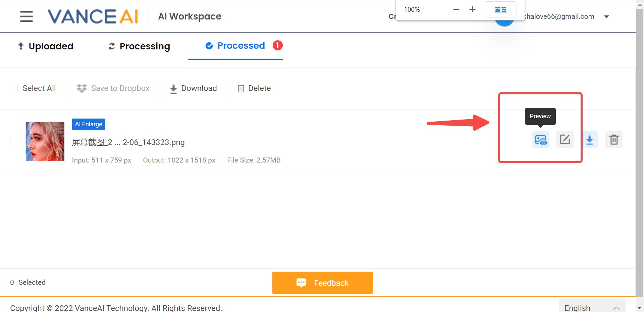The width and height of the screenshot is (644, 312).
Task: Download the processed image via row icon
Action: pos(589,139)
